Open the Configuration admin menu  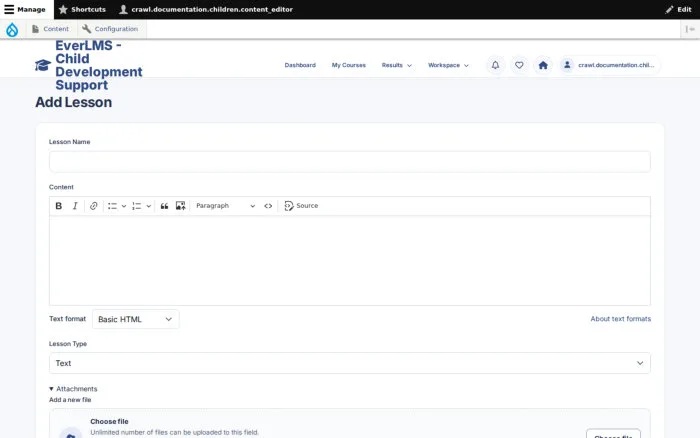coord(110,29)
